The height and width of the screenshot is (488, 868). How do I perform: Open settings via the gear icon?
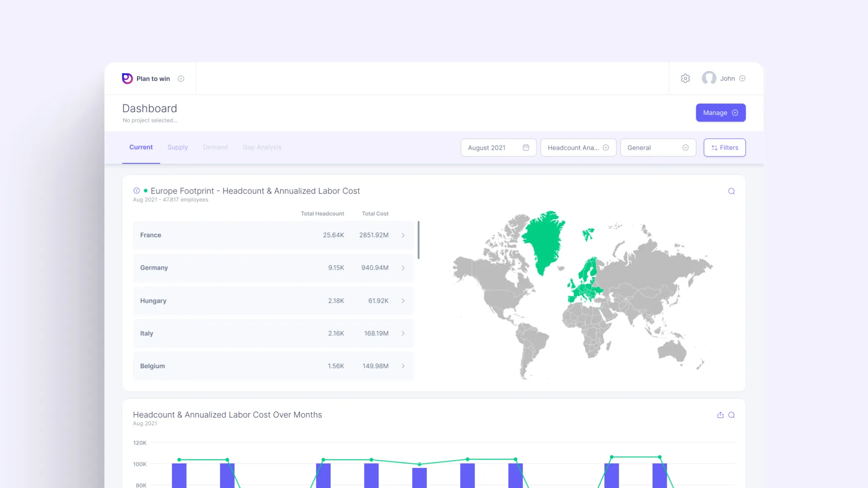pyautogui.click(x=685, y=79)
